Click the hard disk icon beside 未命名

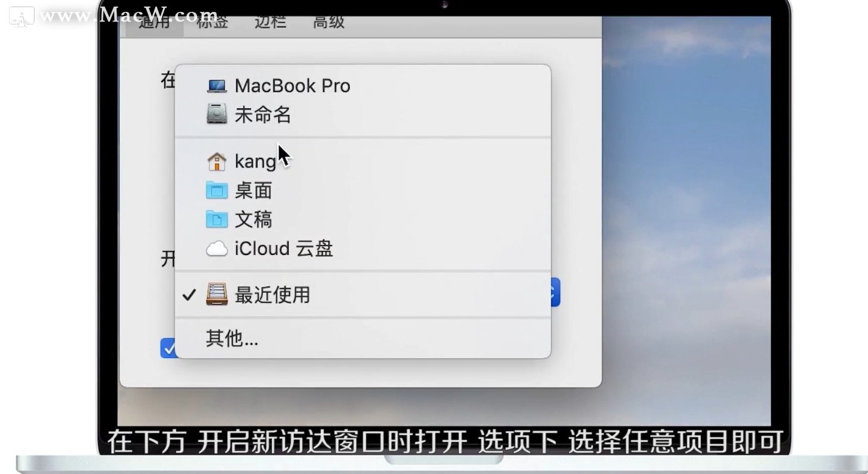coord(217,114)
